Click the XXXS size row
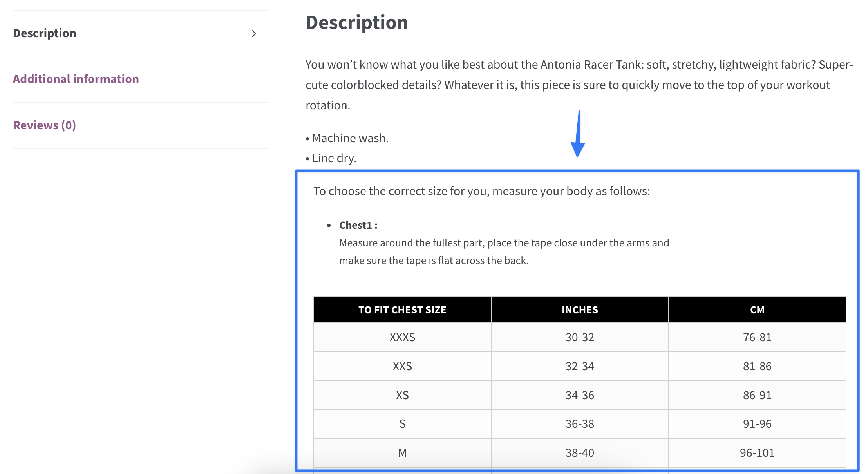Image resolution: width=868 pixels, height=474 pixels. click(x=402, y=337)
